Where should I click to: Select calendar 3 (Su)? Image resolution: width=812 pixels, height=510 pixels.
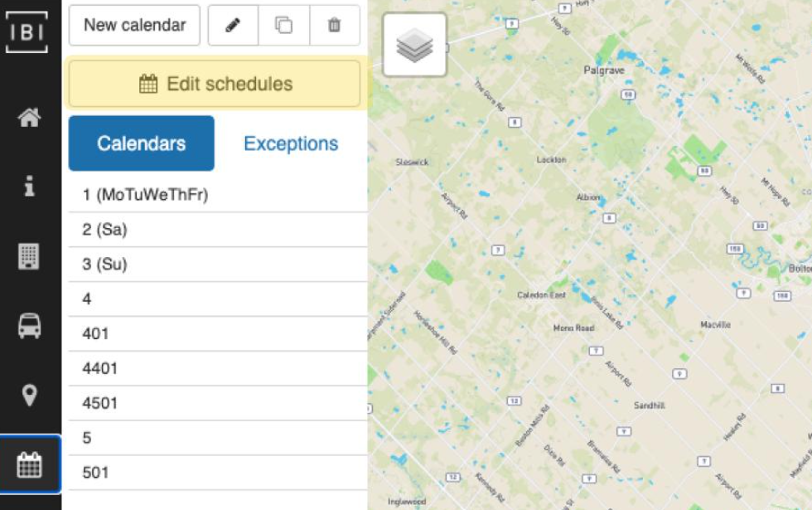(x=218, y=265)
